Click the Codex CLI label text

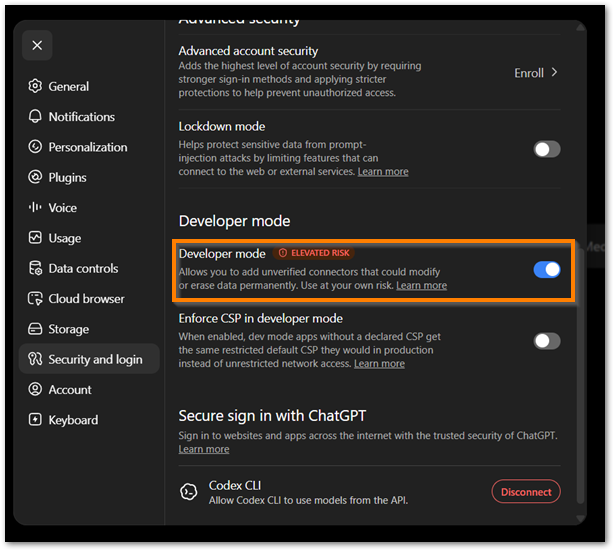(x=235, y=486)
